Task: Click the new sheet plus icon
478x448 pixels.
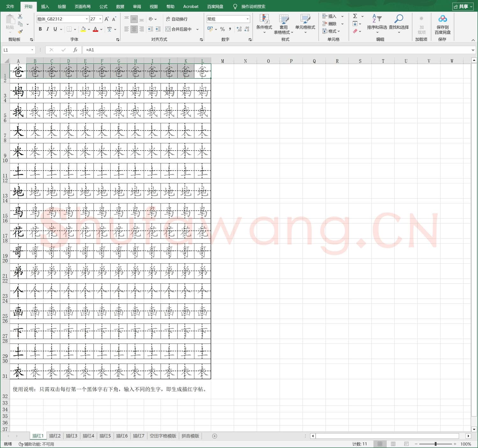Action: pos(214,436)
